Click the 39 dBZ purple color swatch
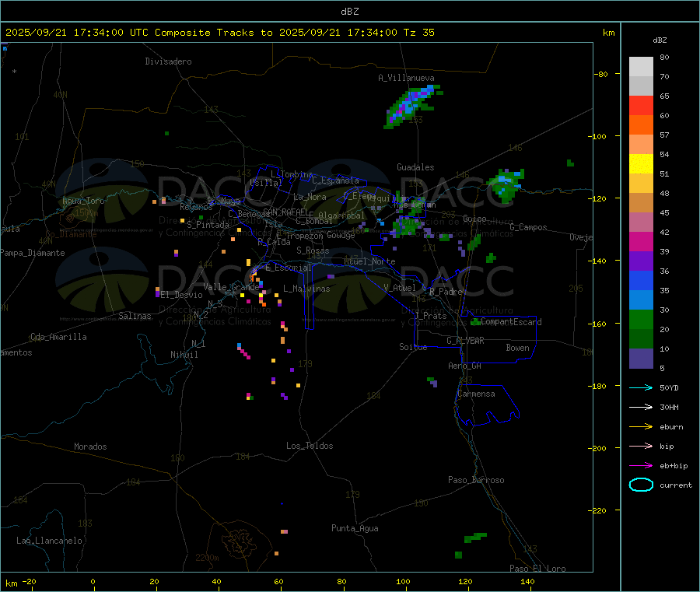Image resolution: width=700 pixels, height=592 pixels. coord(641,261)
